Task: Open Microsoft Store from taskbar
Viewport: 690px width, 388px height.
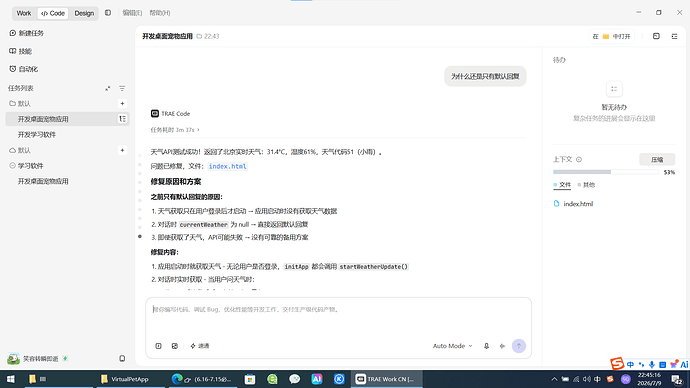Action: [250, 379]
